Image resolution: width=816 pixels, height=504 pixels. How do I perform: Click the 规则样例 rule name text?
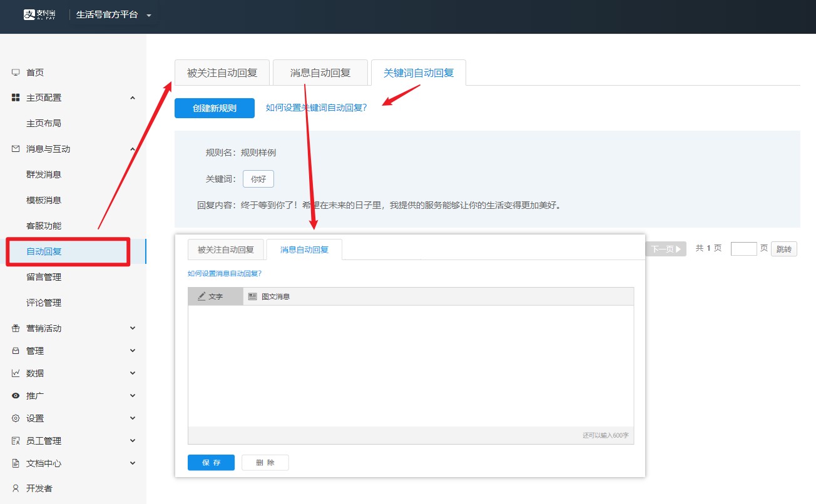[x=258, y=153]
